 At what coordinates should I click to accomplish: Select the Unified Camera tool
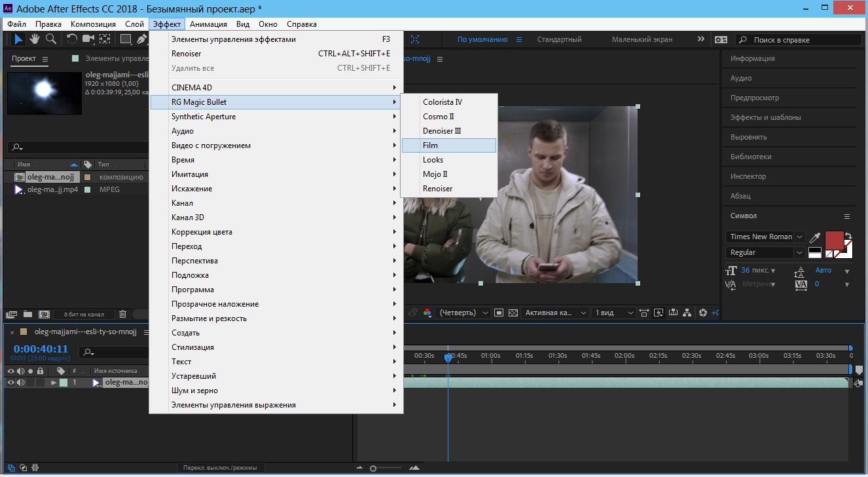tap(88, 39)
